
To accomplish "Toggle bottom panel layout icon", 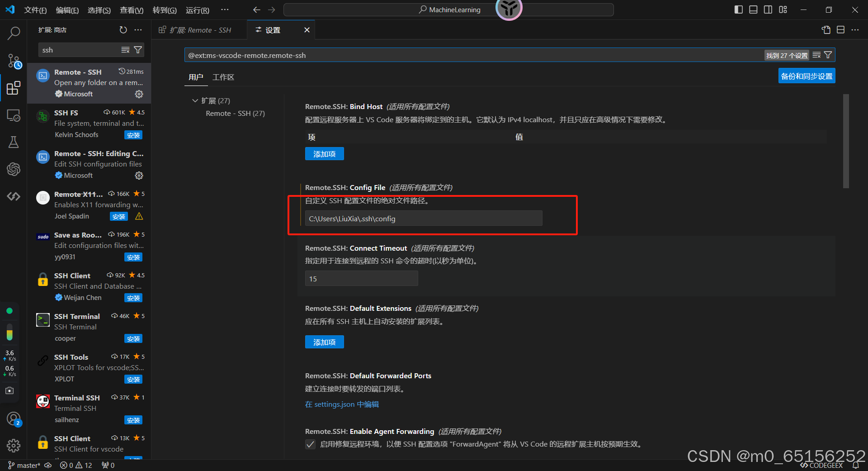I will [753, 10].
